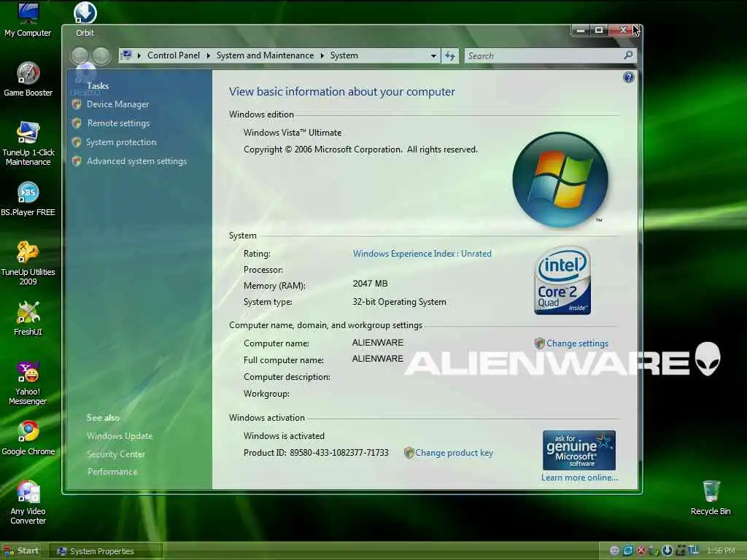Open TuneUp Utilities 2009 icon
The height and width of the screenshot is (560, 747).
pos(28,263)
